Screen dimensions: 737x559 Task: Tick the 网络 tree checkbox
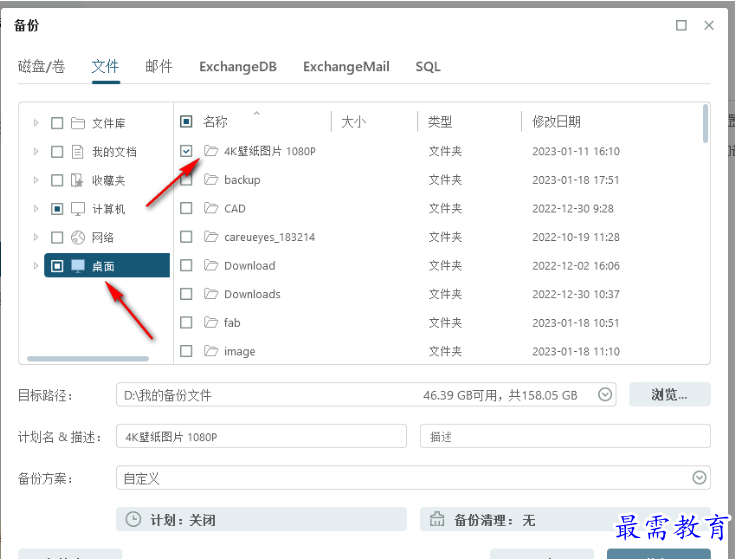(57, 237)
